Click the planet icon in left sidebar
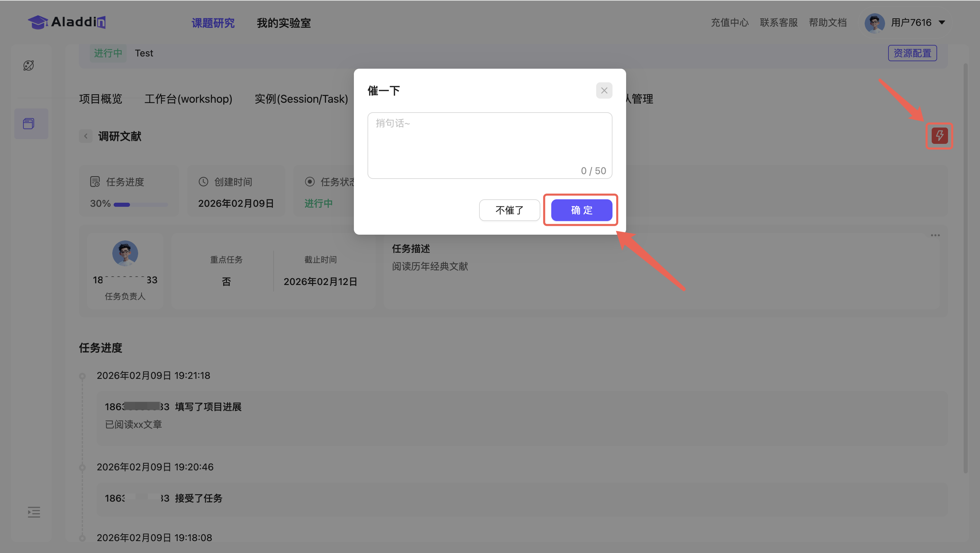The image size is (980, 553). (x=29, y=65)
